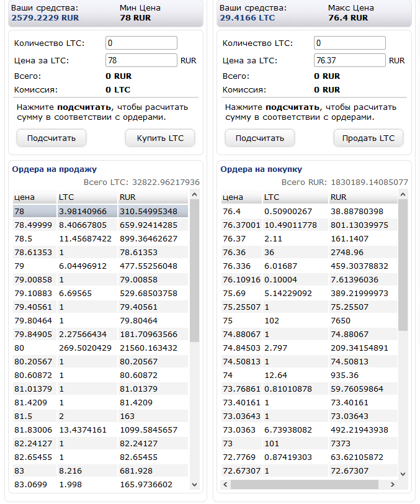
Task: Select buy order at price 72.7769
Action: 309,457
